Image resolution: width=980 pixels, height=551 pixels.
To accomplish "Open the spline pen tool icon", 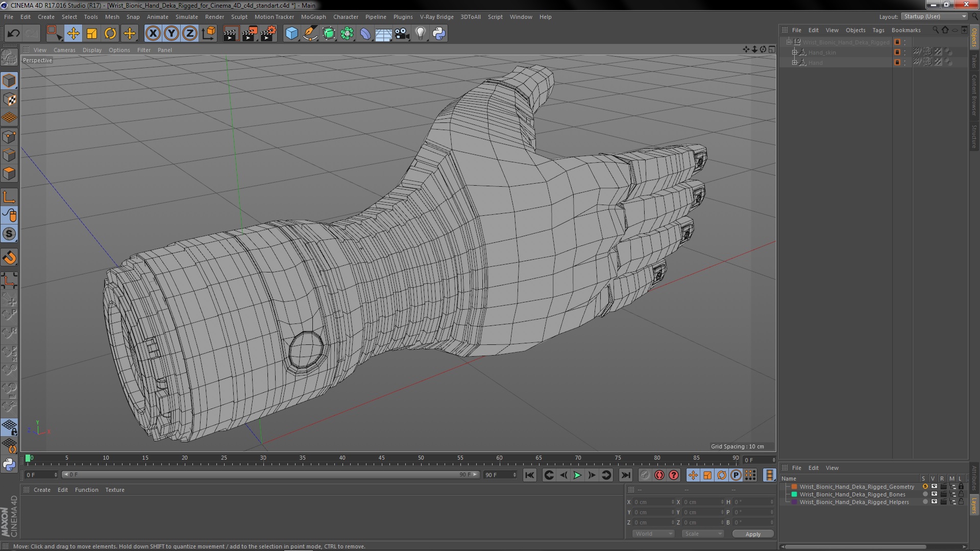I will point(310,34).
